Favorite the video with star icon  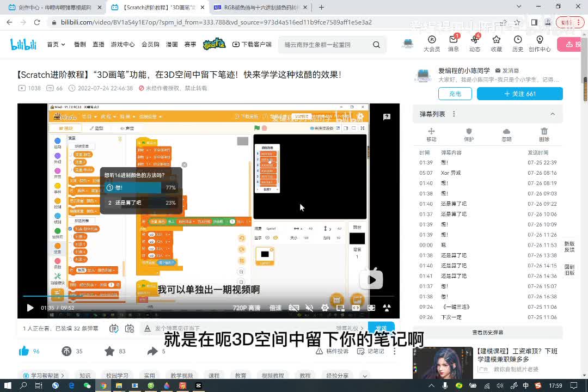109,351
